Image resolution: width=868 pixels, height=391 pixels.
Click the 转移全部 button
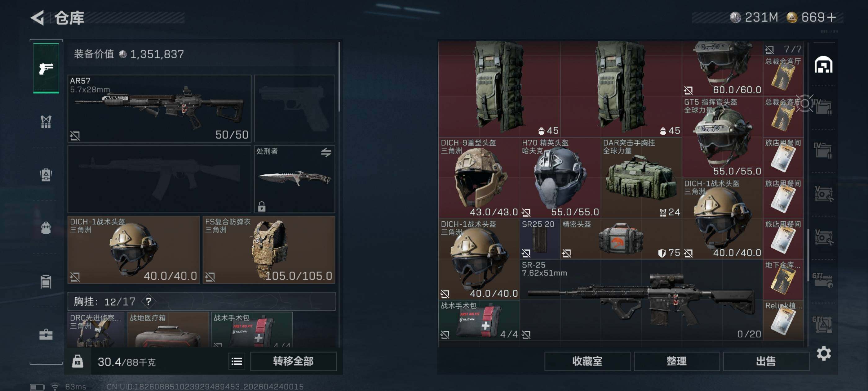pyautogui.click(x=293, y=362)
